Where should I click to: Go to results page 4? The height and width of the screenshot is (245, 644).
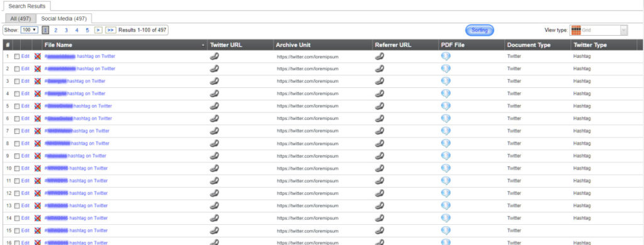(x=76, y=30)
